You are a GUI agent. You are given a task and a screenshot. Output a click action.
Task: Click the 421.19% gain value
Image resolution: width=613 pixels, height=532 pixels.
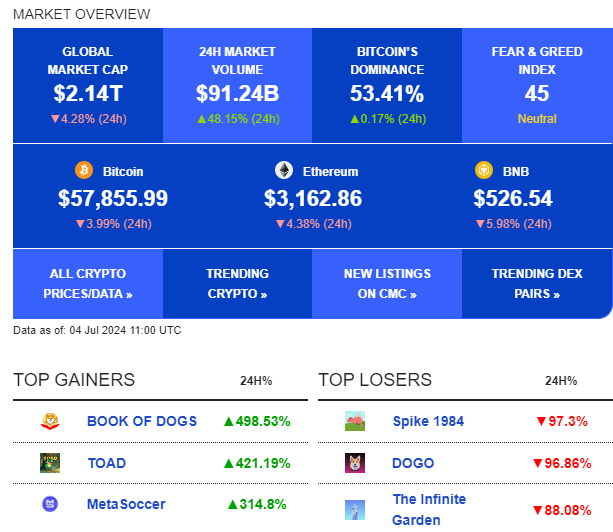pos(257,463)
